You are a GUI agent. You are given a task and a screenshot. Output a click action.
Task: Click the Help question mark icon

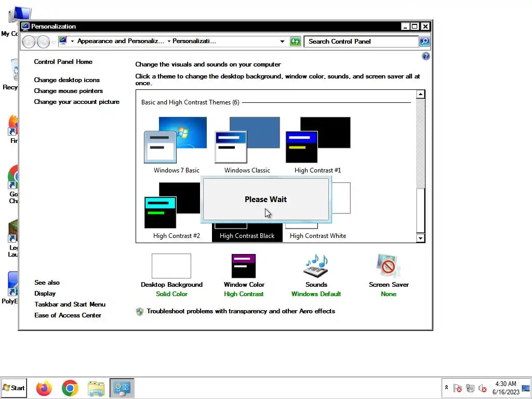(x=426, y=56)
